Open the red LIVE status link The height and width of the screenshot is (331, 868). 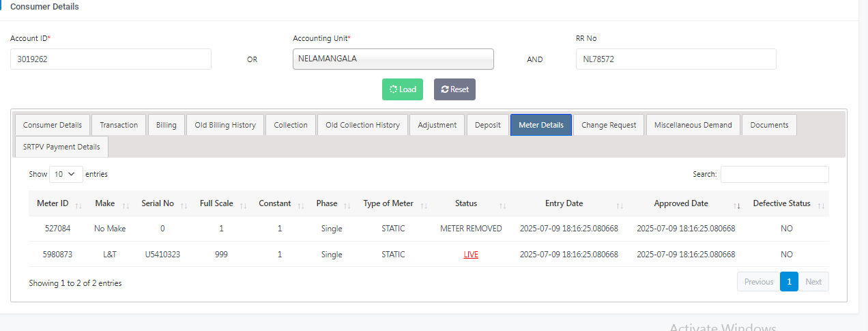coord(471,255)
